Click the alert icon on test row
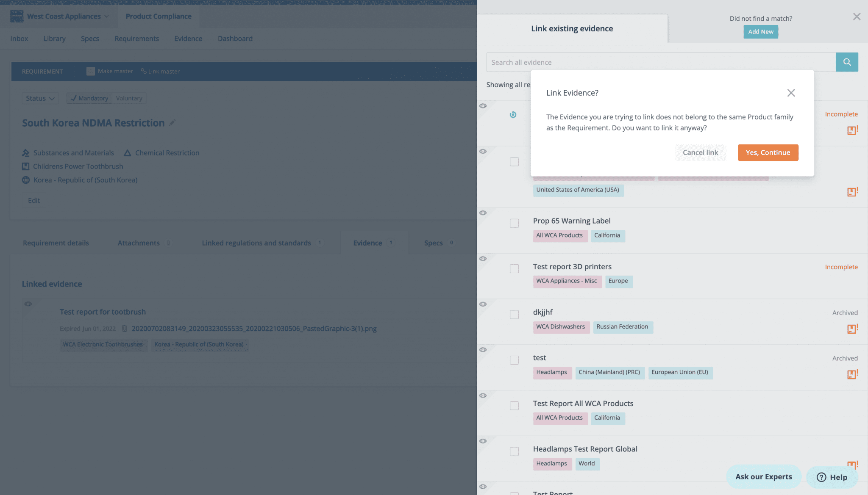The width and height of the screenshot is (868, 495). pos(852,374)
